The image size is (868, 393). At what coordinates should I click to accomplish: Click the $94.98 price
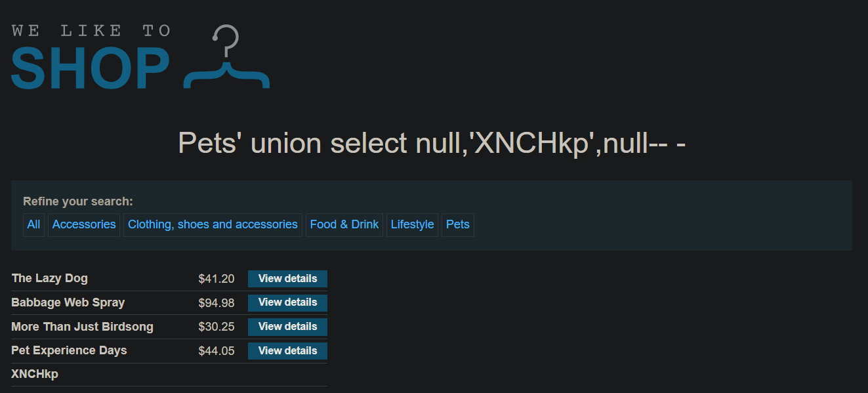pos(217,302)
